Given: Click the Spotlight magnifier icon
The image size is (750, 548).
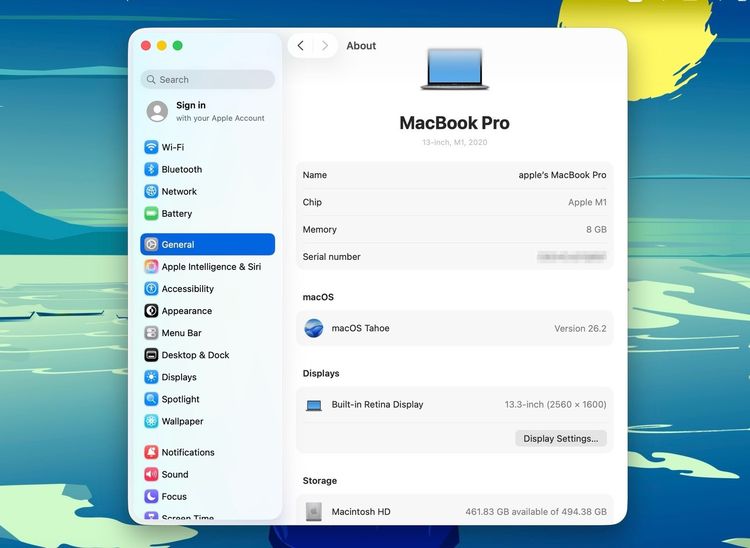Looking at the screenshot, I should 151,399.
